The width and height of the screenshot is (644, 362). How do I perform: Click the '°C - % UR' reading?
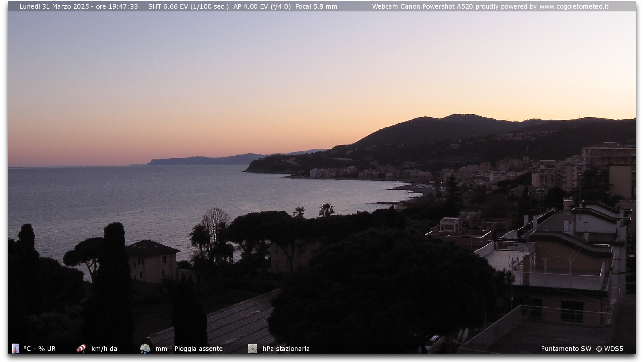click(40, 349)
